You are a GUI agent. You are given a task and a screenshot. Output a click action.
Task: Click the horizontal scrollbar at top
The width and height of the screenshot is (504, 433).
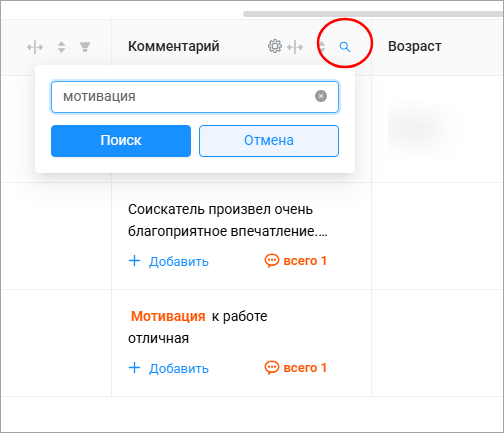[373, 14]
